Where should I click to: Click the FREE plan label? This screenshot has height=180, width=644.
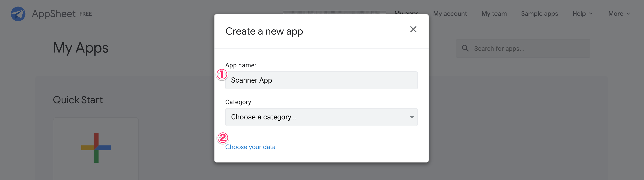[x=86, y=14]
